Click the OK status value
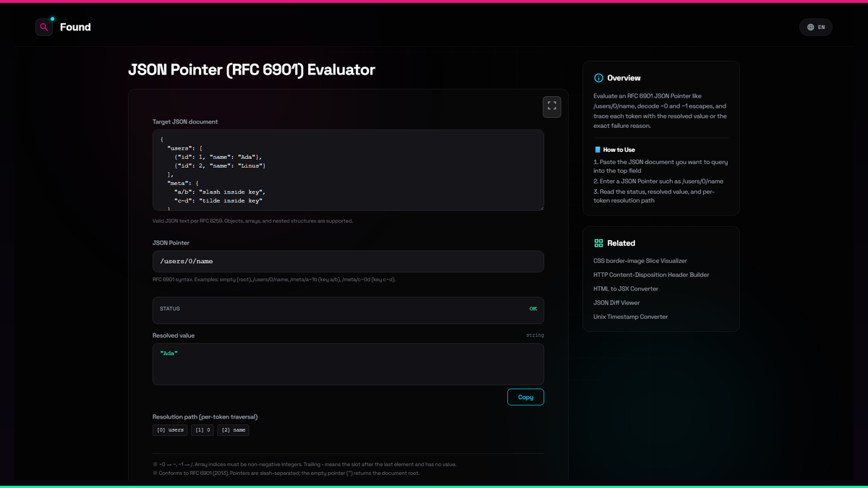This screenshot has width=868, height=488. [533, 309]
